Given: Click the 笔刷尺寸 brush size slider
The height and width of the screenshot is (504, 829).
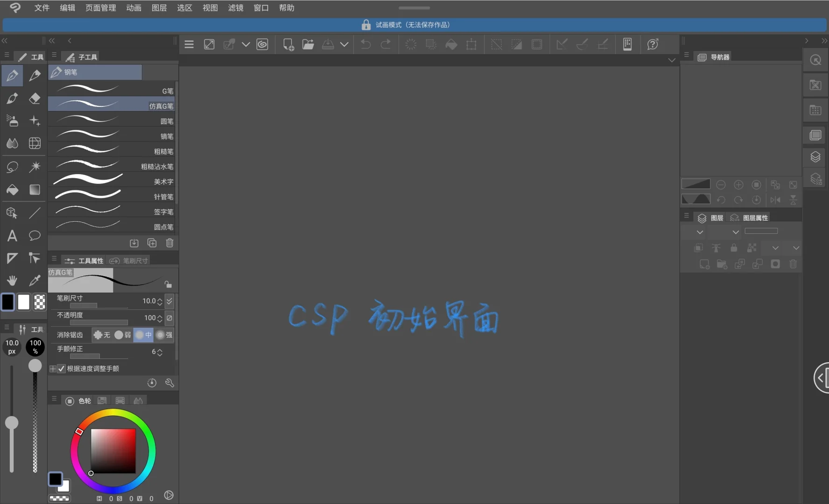Looking at the screenshot, I should 99,306.
